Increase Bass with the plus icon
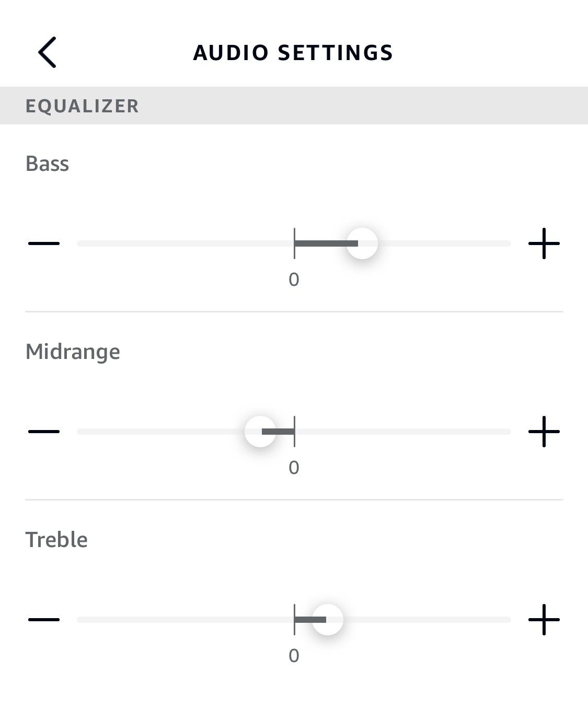The image size is (588, 720). tap(544, 243)
